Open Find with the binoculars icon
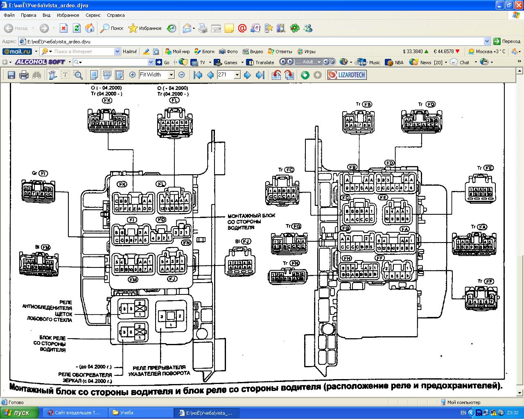Viewport: 524px width, 420px height. click(37, 75)
